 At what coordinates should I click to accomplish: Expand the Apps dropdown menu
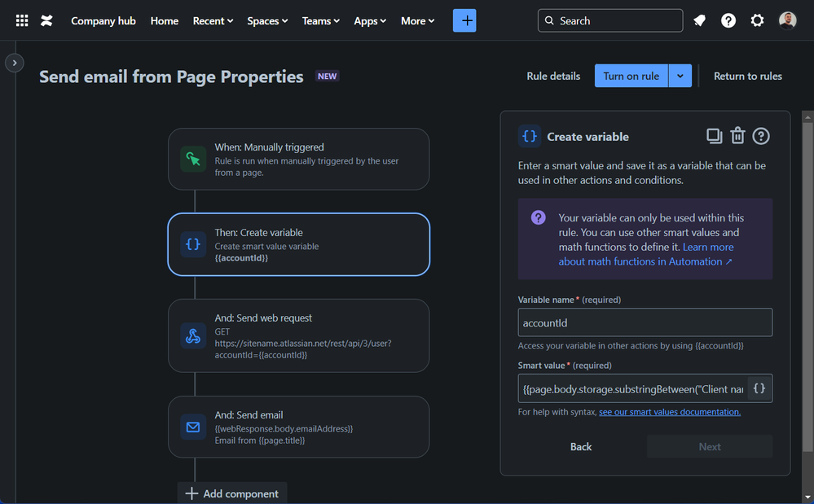(370, 20)
